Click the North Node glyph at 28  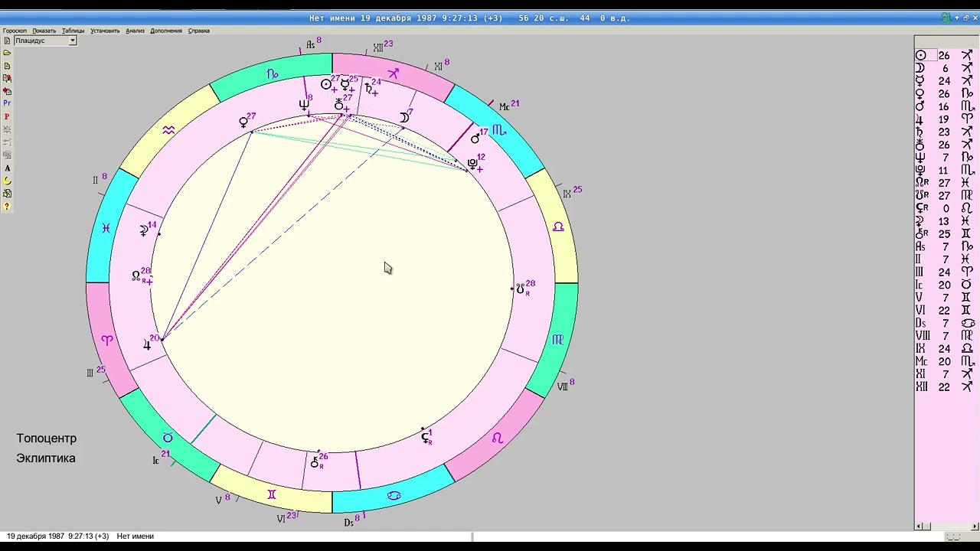click(x=136, y=276)
